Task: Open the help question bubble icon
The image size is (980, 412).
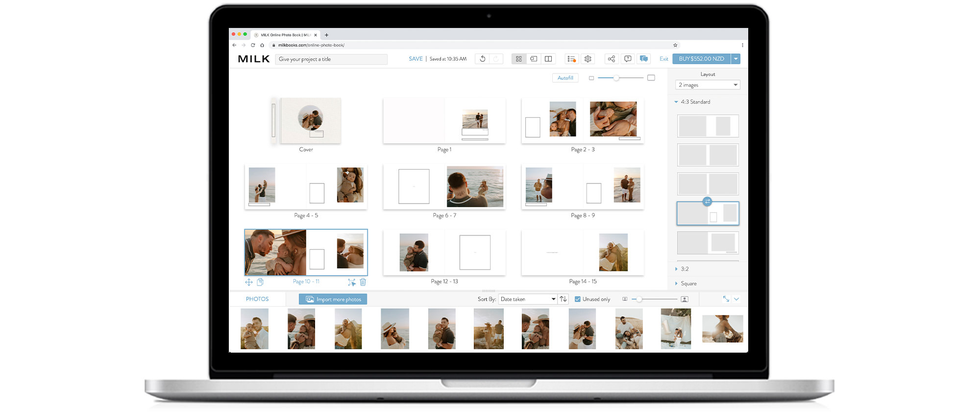Action: 628,59
